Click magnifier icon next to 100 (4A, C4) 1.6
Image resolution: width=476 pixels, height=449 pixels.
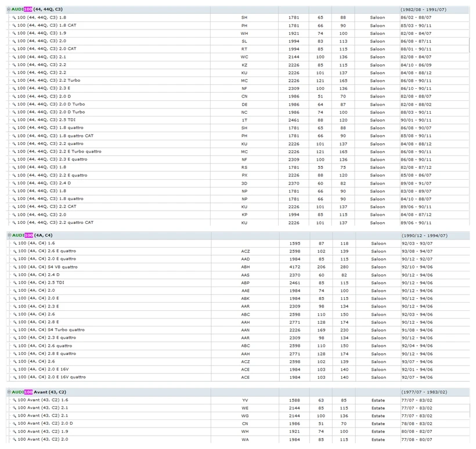(x=15, y=243)
